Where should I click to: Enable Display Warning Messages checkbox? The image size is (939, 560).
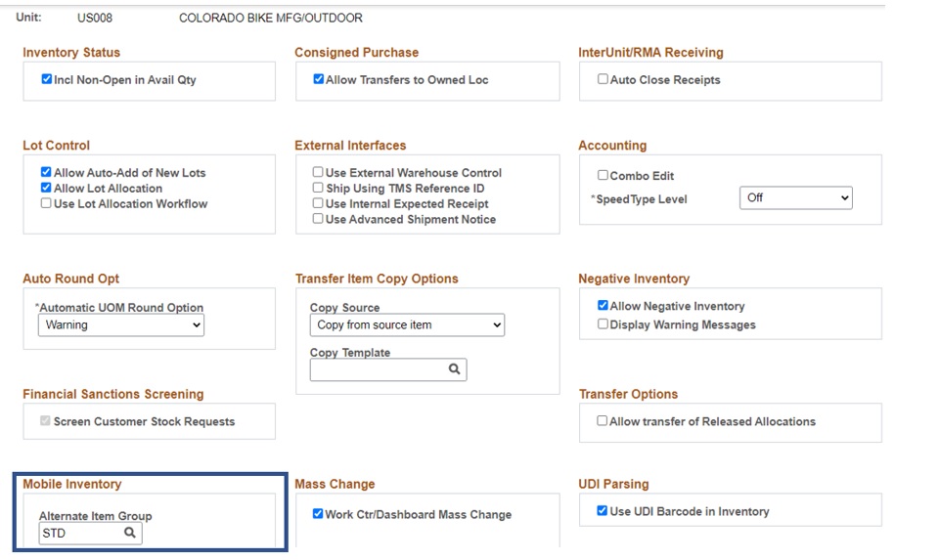(603, 324)
